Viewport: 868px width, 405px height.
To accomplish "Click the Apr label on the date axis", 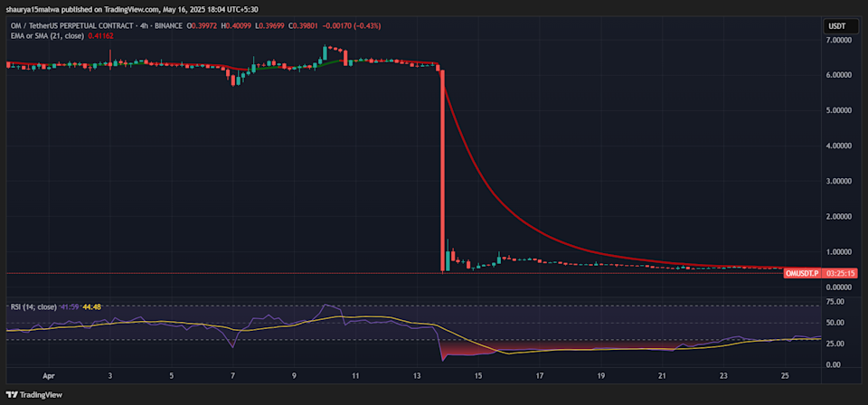I will [49, 376].
